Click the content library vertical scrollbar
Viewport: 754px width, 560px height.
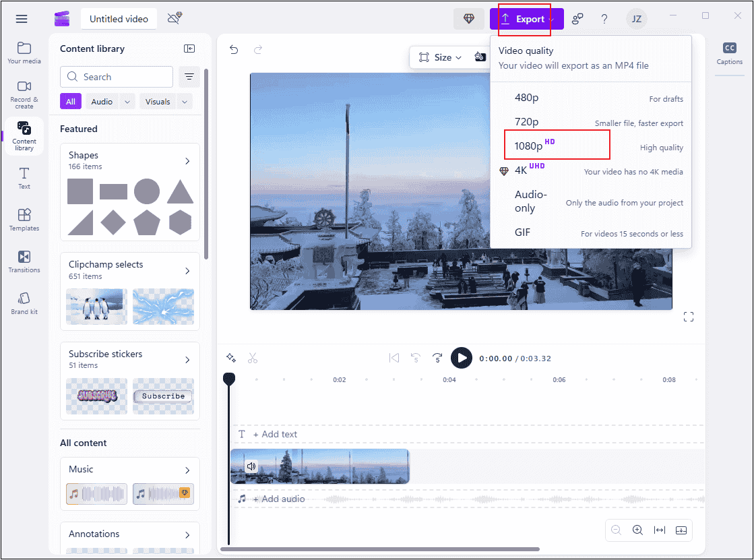pyautogui.click(x=206, y=164)
